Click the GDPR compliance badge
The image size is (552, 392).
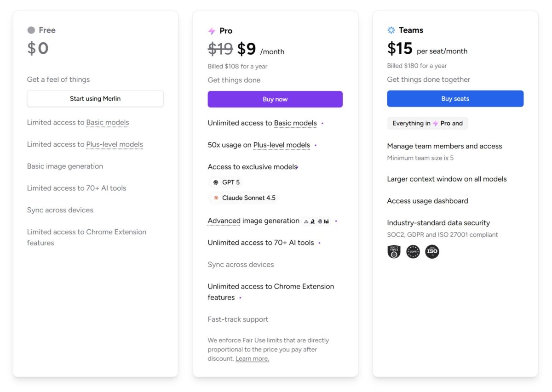pyautogui.click(x=413, y=252)
